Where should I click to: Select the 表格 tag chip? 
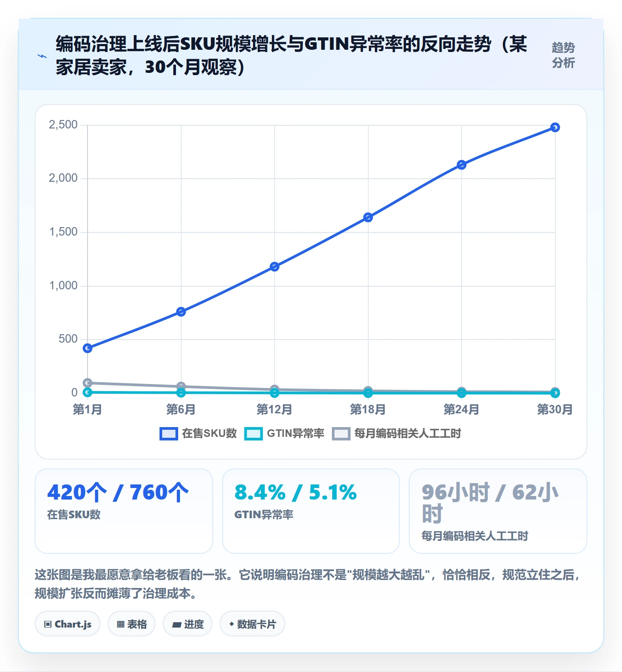point(132,624)
